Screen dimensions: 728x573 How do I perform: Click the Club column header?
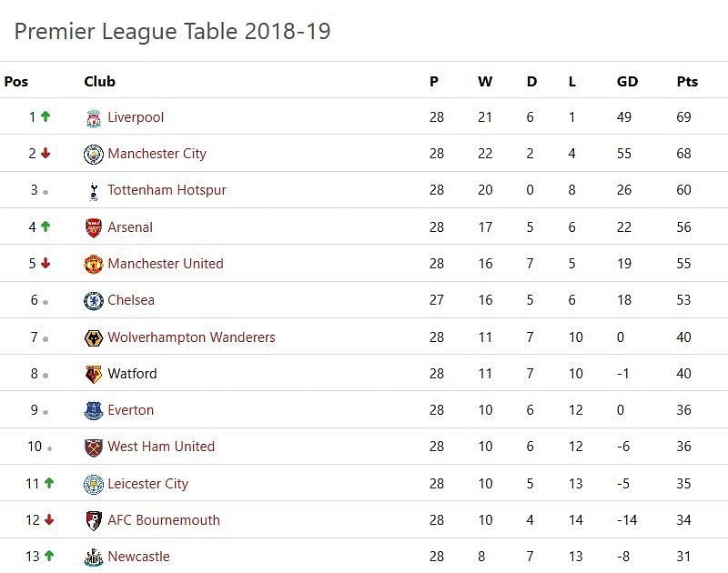pos(99,81)
